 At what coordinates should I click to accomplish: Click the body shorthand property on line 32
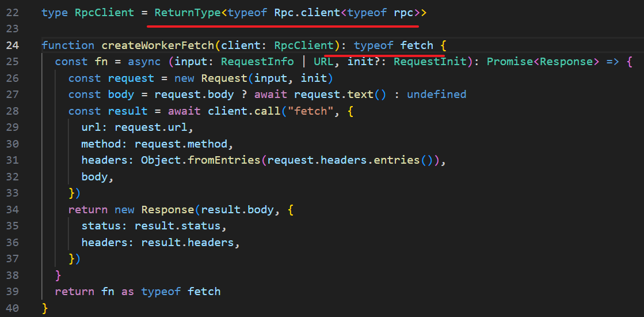coord(95,177)
